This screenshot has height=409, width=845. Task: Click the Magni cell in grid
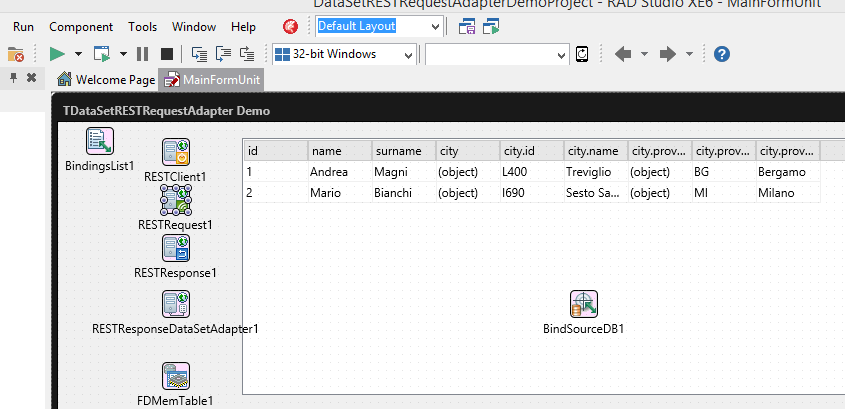tap(404, 172)
